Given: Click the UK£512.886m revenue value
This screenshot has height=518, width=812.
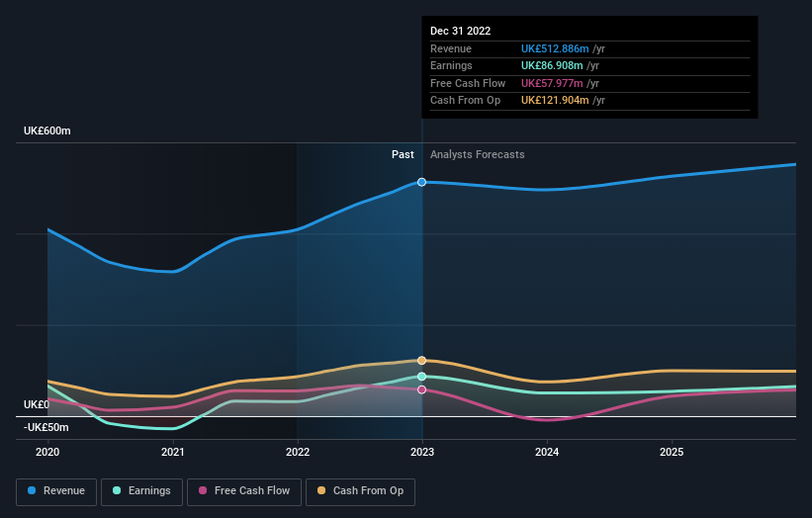Looking at the screenshot, I should pyautogui.click(x=555, y=48).
